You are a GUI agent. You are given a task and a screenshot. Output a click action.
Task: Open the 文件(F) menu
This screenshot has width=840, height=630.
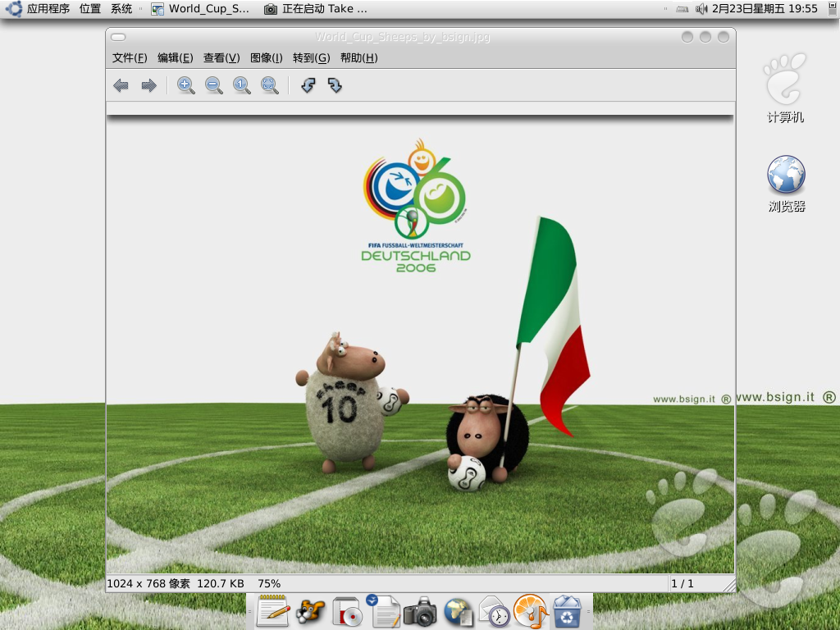[x=130, y=58]
